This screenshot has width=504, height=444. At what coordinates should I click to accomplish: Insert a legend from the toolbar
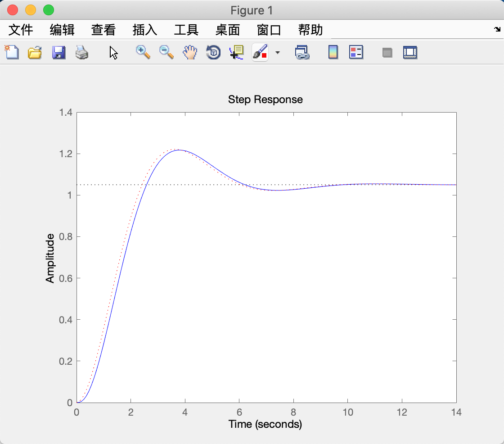(356, 52)
